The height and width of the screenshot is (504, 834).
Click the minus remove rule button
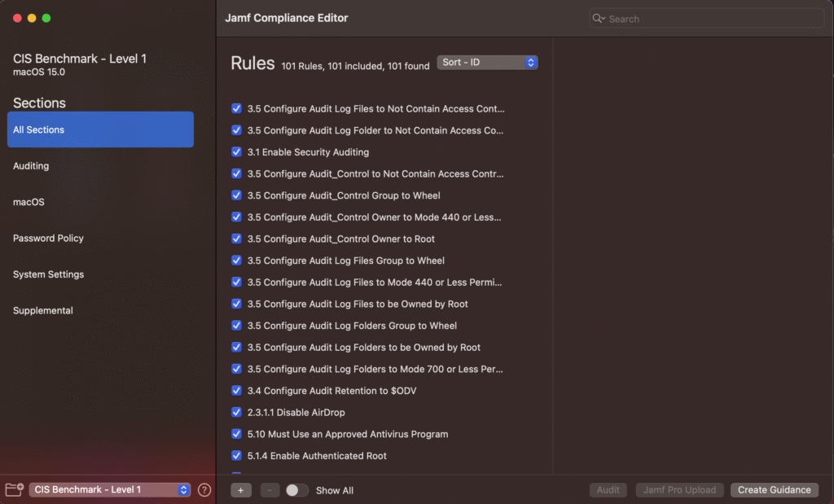(270, 490)
